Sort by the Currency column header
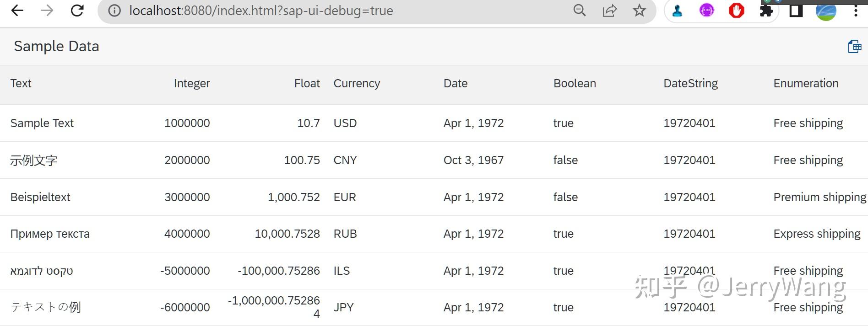The image size is (868, 326). coord(357,83)
